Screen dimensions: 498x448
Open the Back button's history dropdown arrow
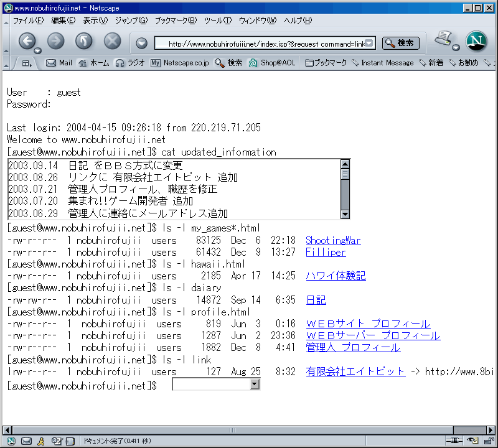pyautogui.click(x=38, y=50)
